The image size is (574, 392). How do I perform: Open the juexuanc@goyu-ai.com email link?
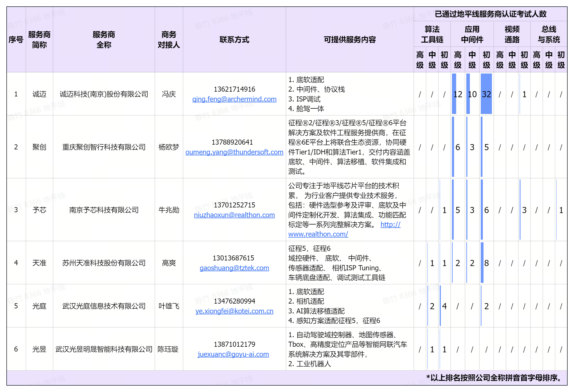233,354
